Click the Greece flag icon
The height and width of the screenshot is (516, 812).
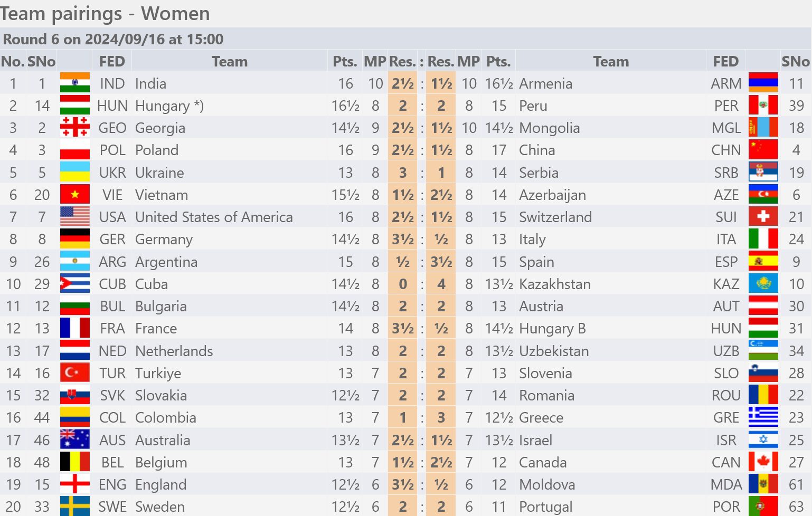[x=763, y=417]
